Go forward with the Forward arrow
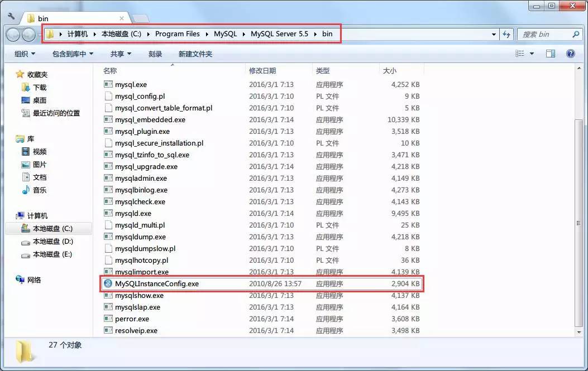The image size is (588, 371). click(28, 35)
